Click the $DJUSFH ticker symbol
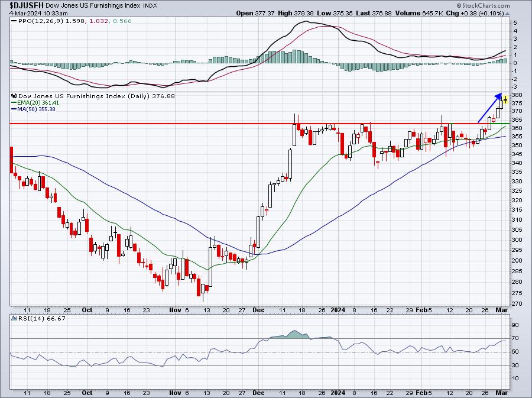This screenshot has width=532, height=398. click(27, 5)
